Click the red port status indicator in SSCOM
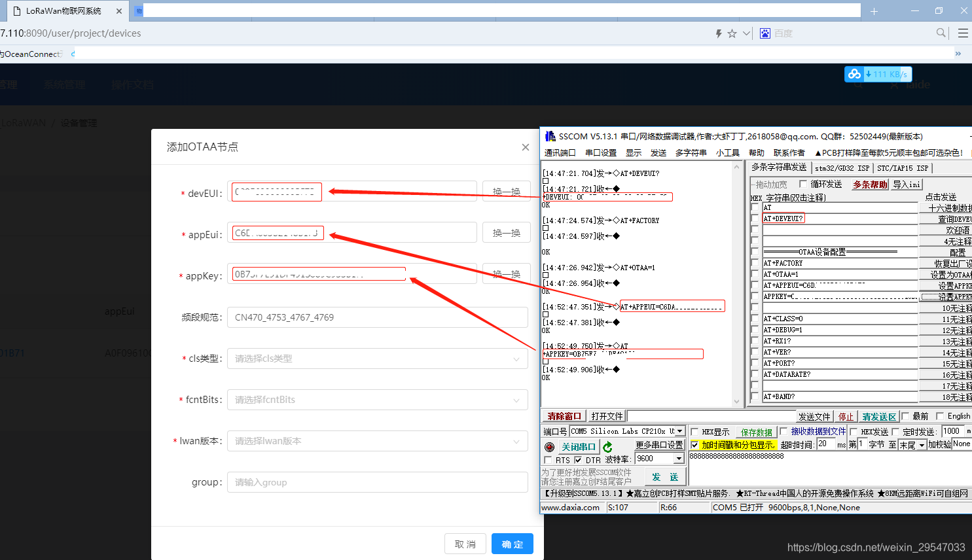Viewport: 972px width, 560px height. point(549,447)
